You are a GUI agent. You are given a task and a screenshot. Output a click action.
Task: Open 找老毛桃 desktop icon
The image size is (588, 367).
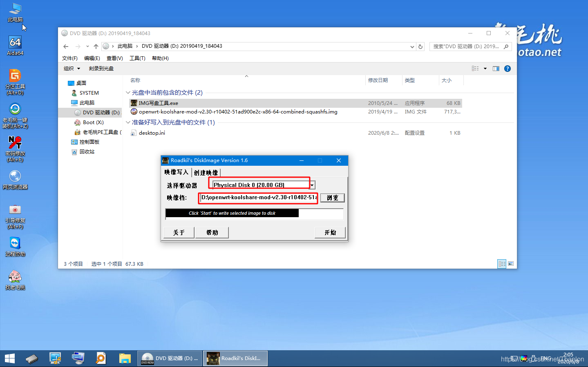click(15, 280)
